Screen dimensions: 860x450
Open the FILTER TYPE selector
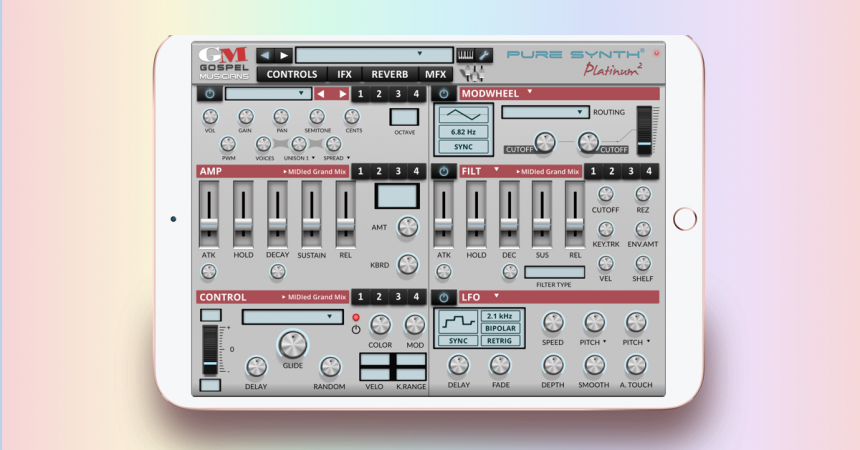click(x=555, y=272)
